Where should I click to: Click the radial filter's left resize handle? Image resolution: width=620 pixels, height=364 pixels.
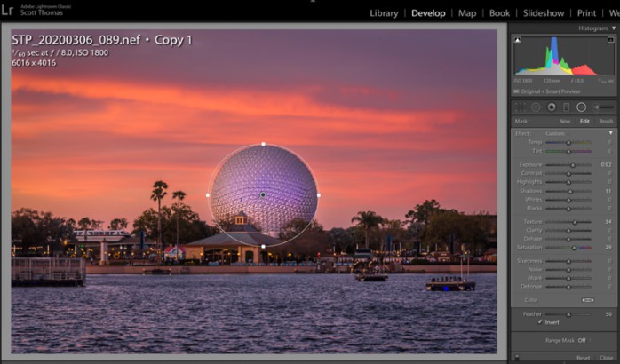(208, 194)
